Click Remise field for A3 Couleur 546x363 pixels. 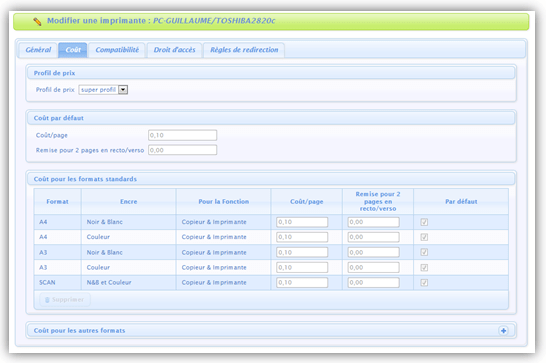[373, 267]
